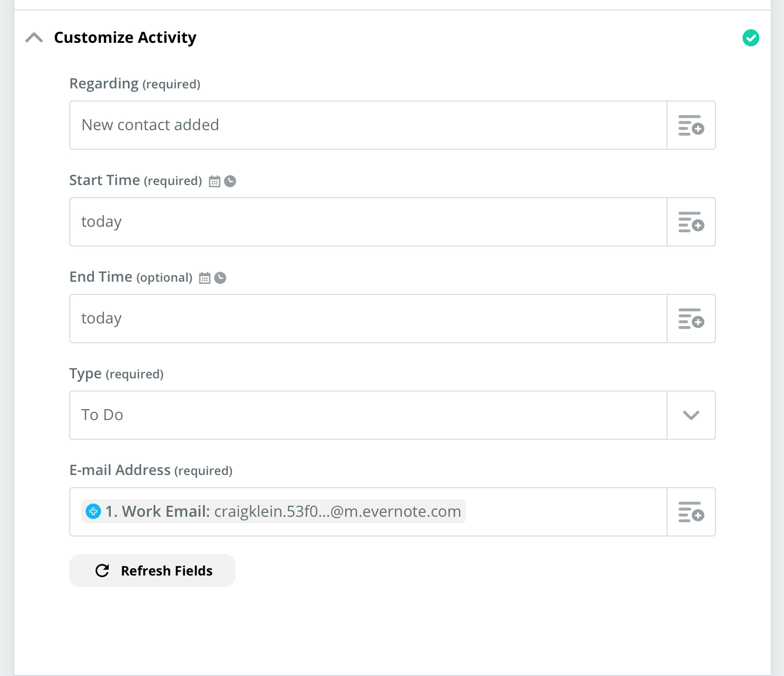The image size is (784, 676).
Task: Click the blue app icon in Work Email pill
Action: [x=93, y=512]
